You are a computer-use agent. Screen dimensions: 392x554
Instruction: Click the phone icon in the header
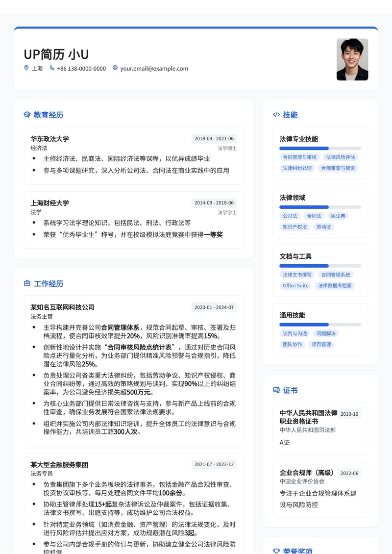click(52, 68)
